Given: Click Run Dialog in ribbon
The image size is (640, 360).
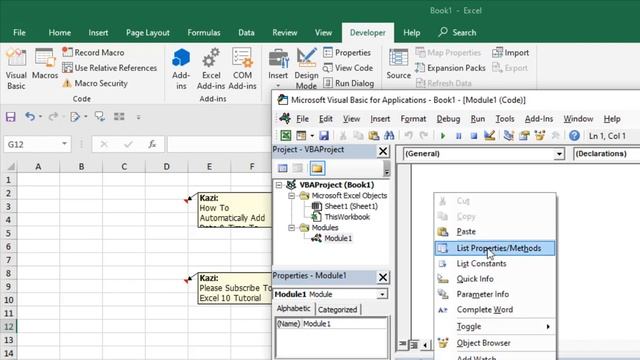Looking at the screenshot, I should pos(349,83).
